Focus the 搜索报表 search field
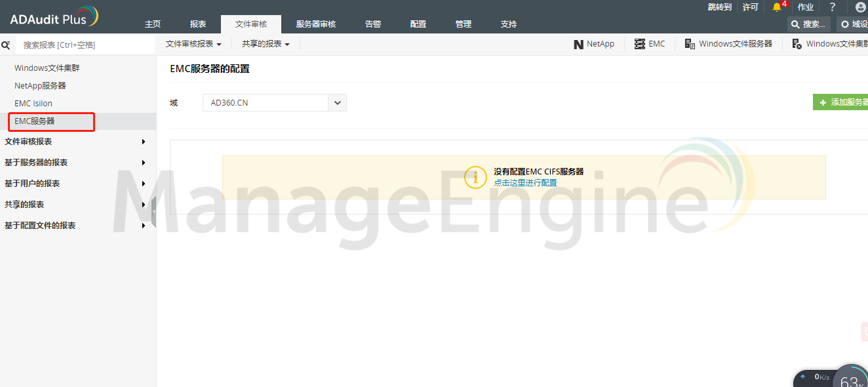Image resolution: width=868 pixels, height=387 pixels. (x=84, y=45)
